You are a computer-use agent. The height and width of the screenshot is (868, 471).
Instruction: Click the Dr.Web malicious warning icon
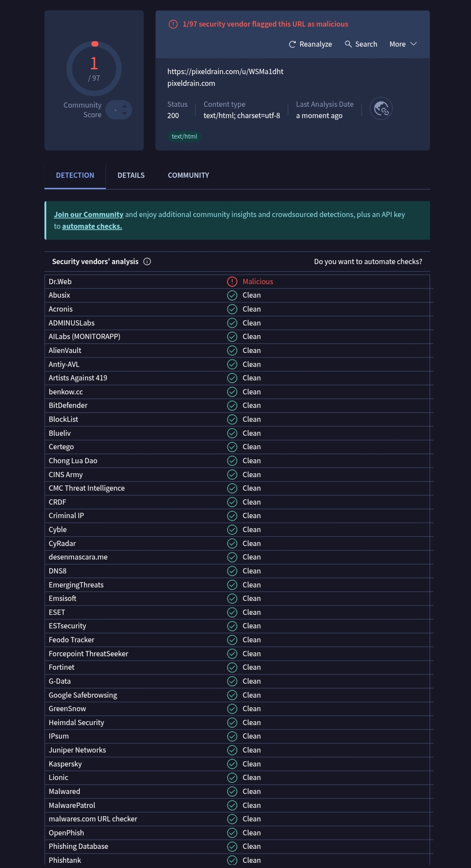coord(232,281)
